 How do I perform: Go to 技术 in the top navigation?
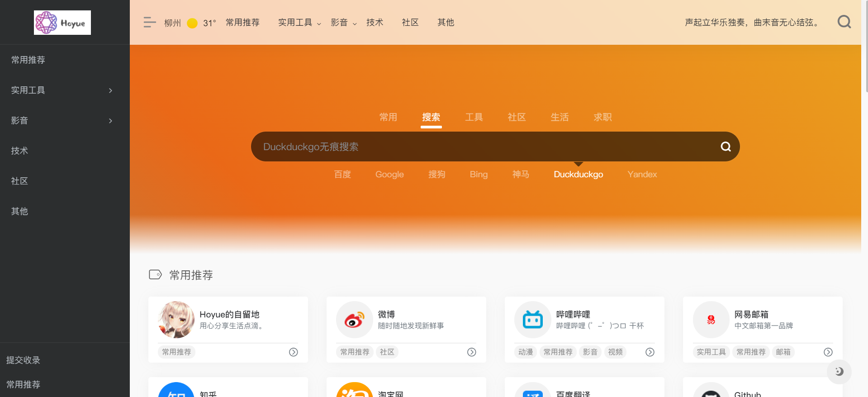375,23
